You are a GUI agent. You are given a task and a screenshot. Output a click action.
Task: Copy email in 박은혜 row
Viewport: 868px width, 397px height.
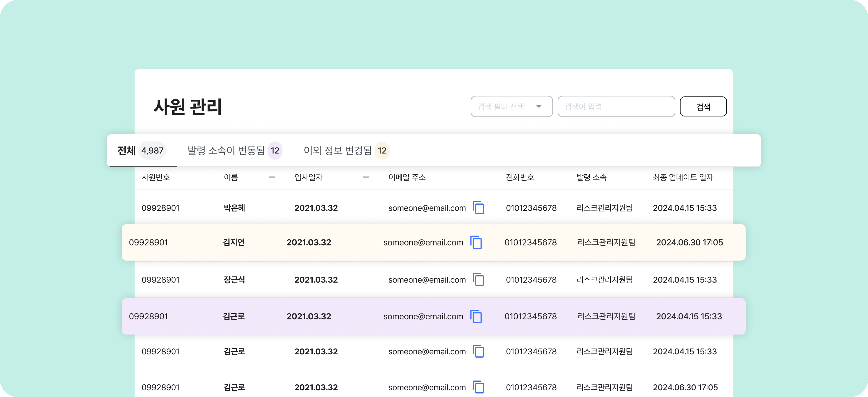pyautogui.click(x=478, y=208)
